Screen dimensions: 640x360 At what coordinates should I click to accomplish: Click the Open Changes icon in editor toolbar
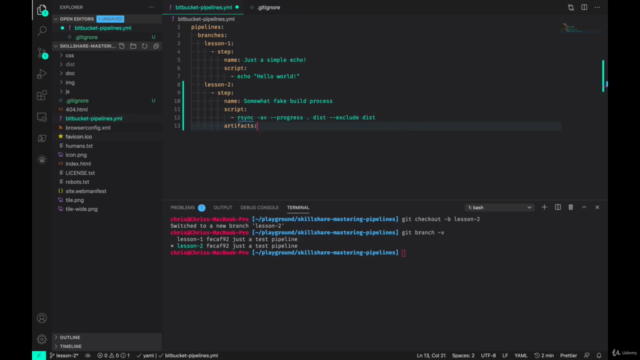point(571,7)
